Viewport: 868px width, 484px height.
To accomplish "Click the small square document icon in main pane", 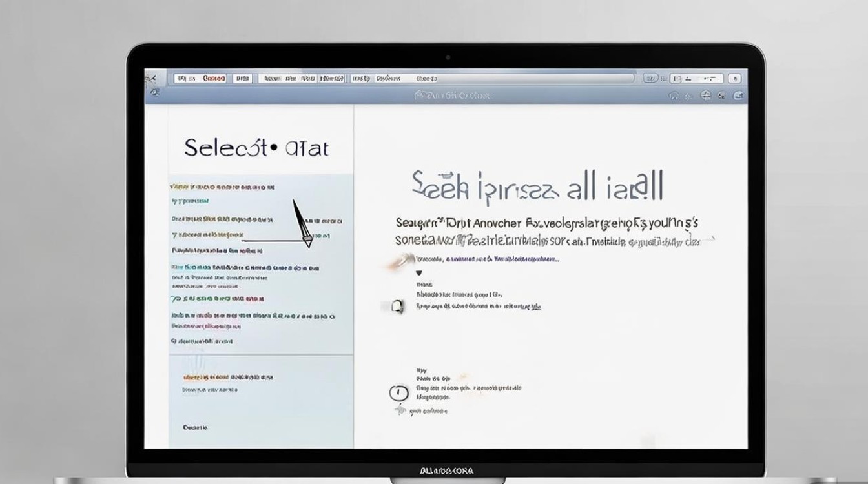I will 398,307.
